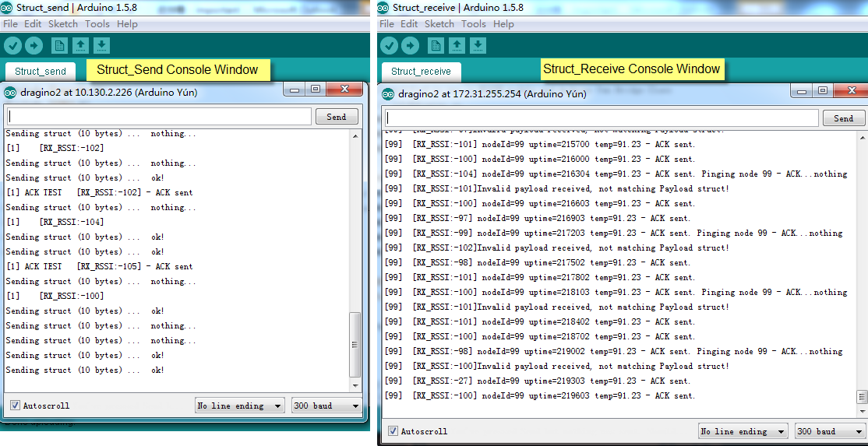868x446 pixels.
Task: Click receive line with uptime=215700
Action: coord(540,144)
